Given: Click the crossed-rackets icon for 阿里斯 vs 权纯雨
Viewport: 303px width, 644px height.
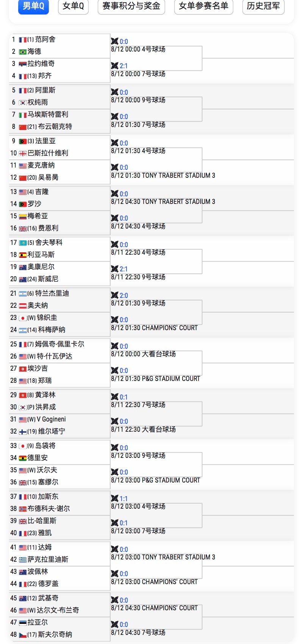Looking at the screenshot, I should tap(115, 92).
